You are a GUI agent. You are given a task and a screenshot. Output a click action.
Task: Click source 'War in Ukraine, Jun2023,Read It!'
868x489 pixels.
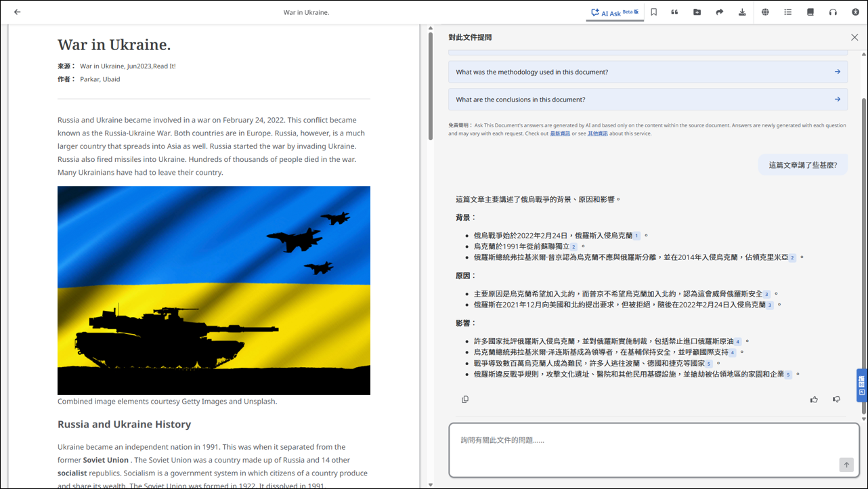(x=128, y=66)
